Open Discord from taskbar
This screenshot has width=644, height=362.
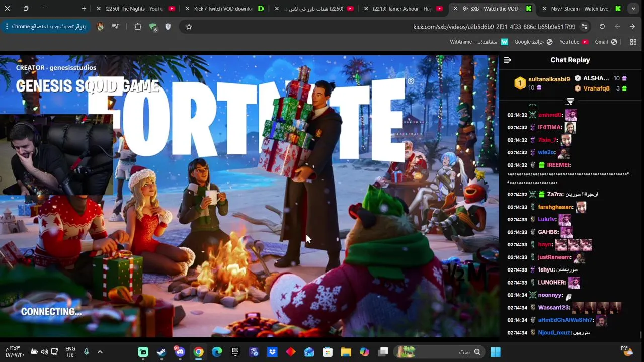(180, 352)
